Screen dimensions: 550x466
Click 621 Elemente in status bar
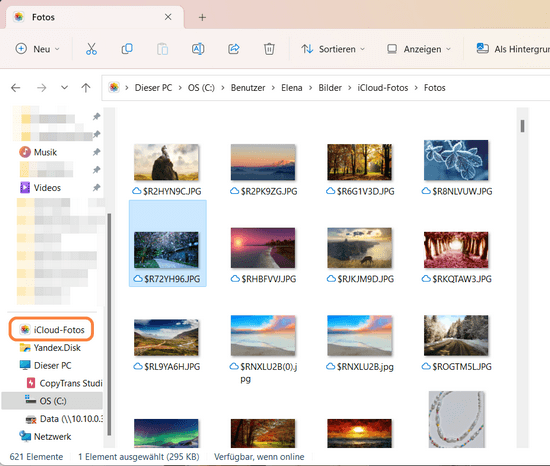coord(36,457)
